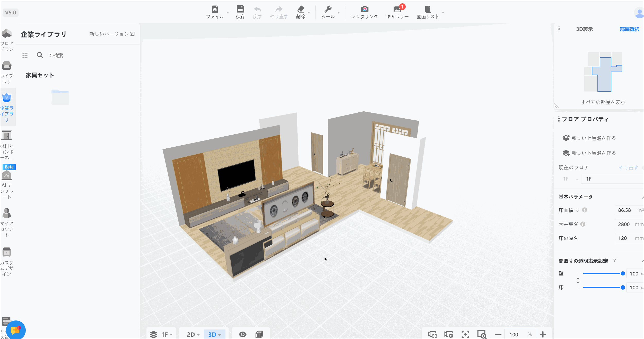Expand the ツール dropdown arrow
Viewport: 644px width, 339px height.
339,12
